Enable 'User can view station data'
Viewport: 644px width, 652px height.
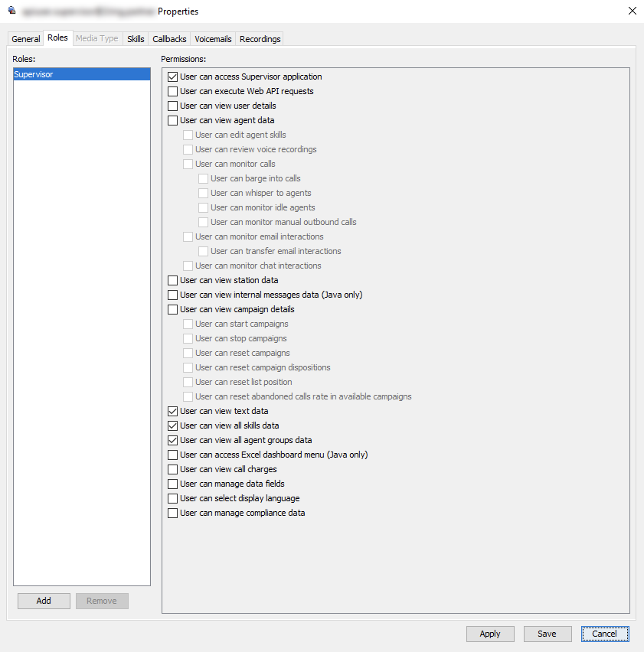[172, 280]
